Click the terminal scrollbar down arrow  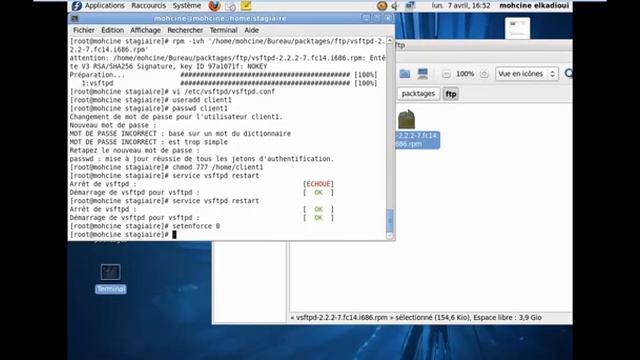point(390,236)
